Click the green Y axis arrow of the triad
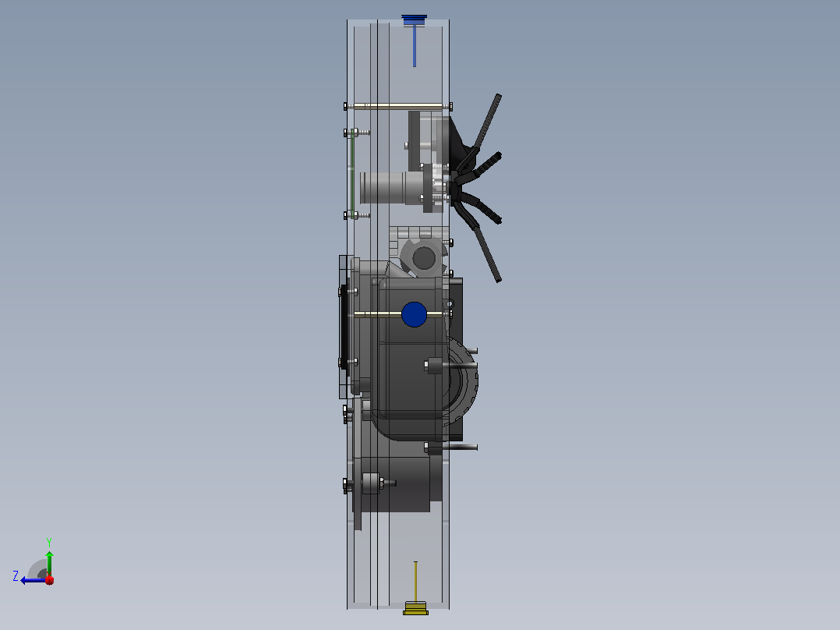The width and height of the screenshot is (840, 630). pos(49,563)
